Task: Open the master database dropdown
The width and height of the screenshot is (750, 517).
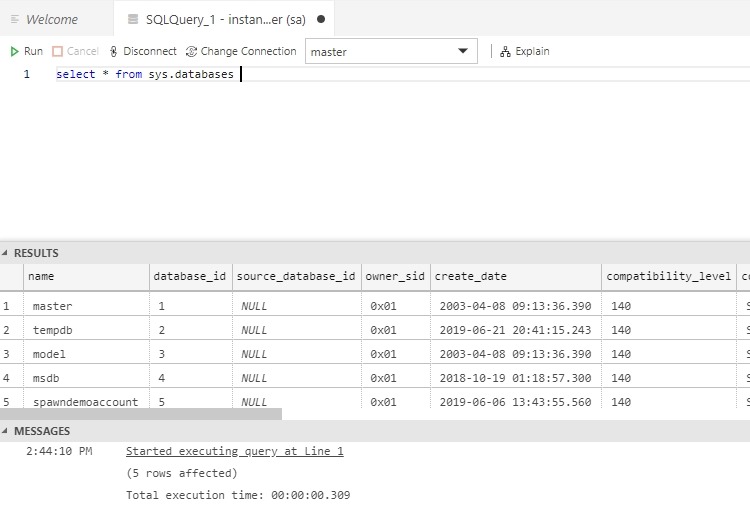Action: [461, 51]
